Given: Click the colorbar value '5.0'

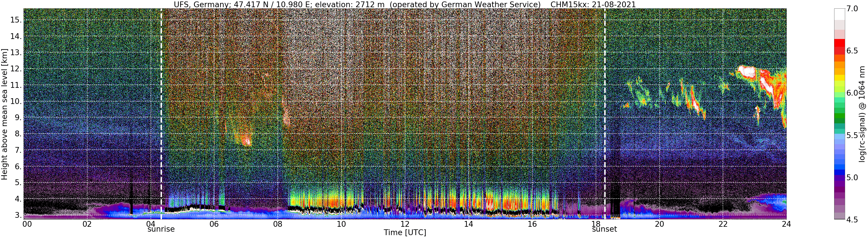Looking at the screenshot, I should point(852,177).
